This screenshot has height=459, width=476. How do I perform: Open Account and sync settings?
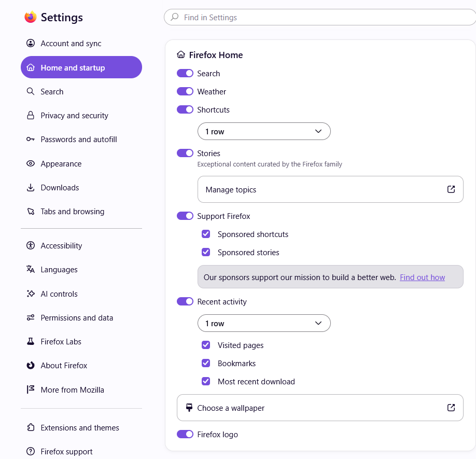(x=81, y=44)
